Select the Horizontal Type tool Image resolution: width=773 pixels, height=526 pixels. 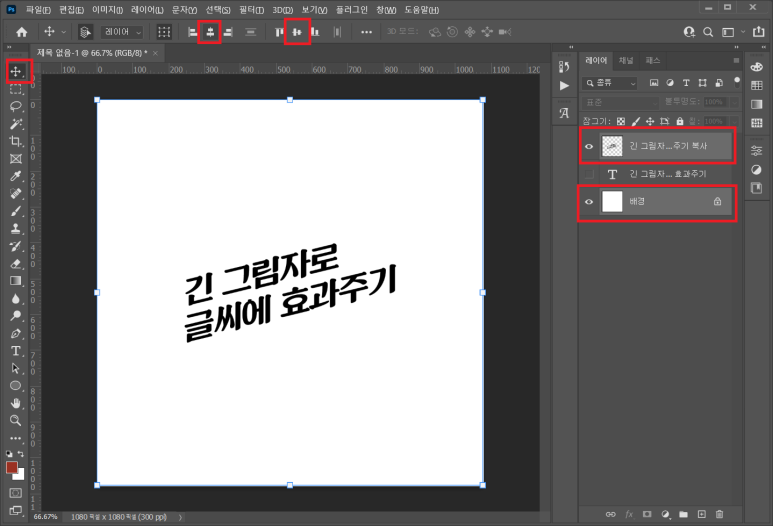(x=16, y=351)
